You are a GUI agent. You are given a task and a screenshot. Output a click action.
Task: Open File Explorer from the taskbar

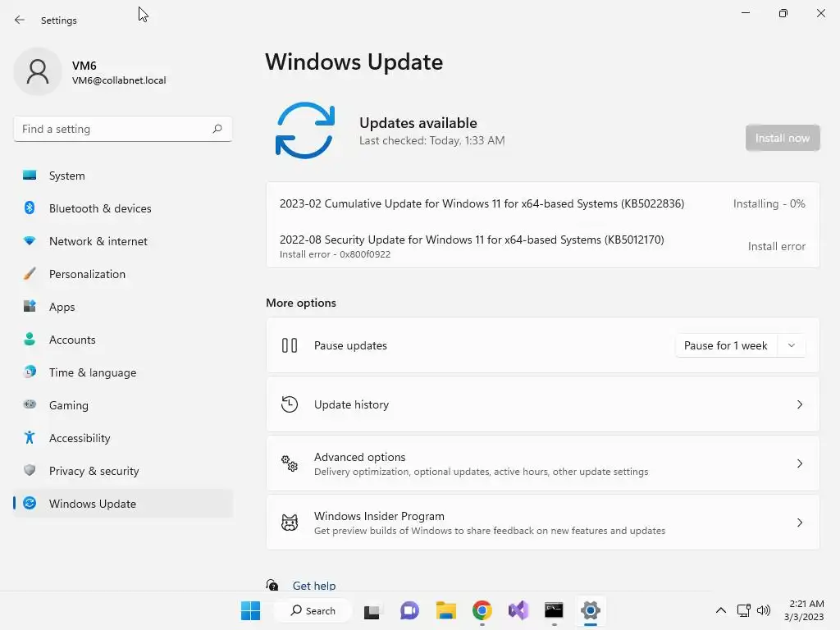coord(445,610)
